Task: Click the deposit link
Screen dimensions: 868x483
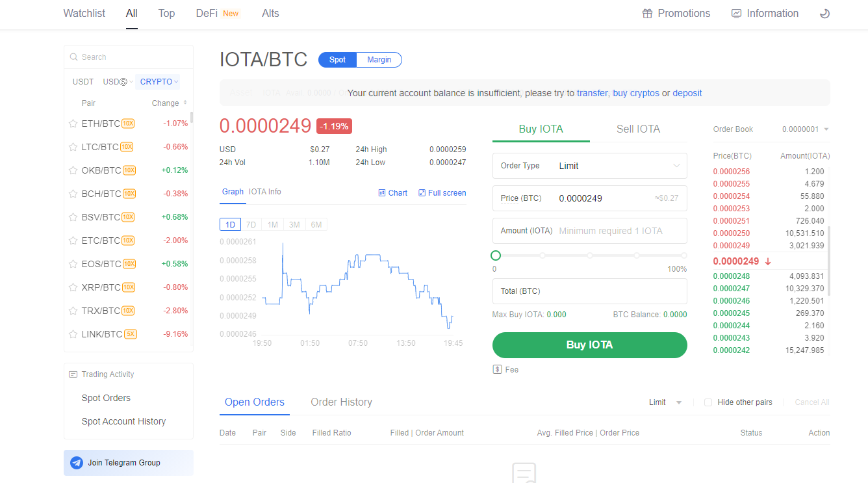Action: (687, 93)
